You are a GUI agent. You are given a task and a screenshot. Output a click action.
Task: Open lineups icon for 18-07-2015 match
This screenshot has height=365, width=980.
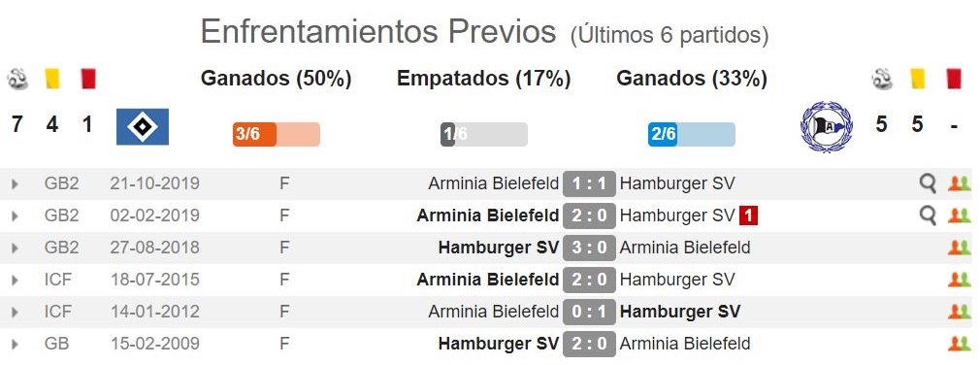click(x=959, y=280)
